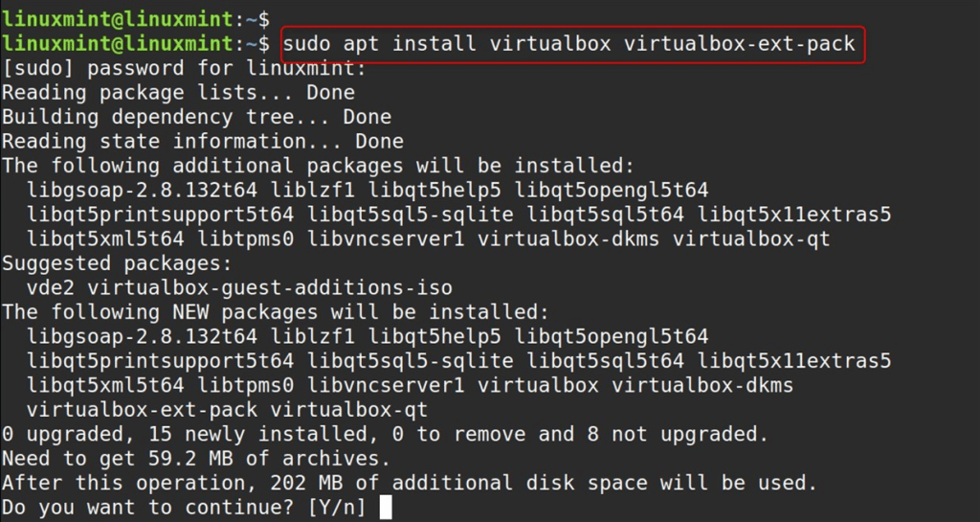Image resolution: width=980 pixels, height=522 pixels.
Task: Click the empty first prompt line
Action: pyautogui.click(x=136, y=18)
